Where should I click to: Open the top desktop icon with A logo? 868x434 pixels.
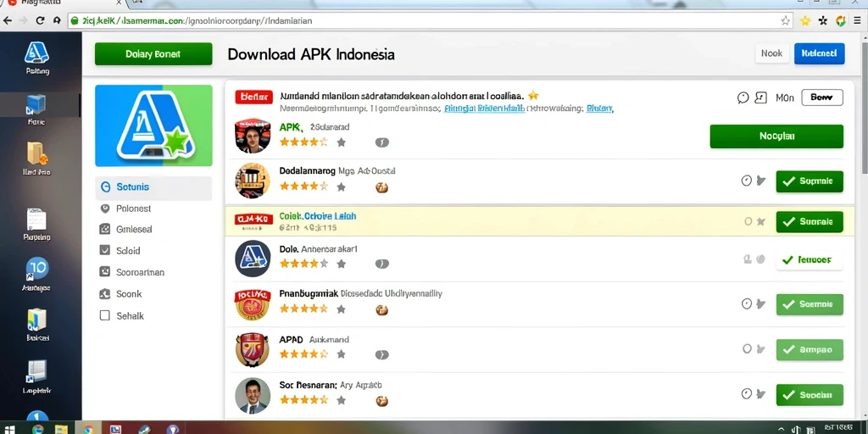click(x=36, y=53)
